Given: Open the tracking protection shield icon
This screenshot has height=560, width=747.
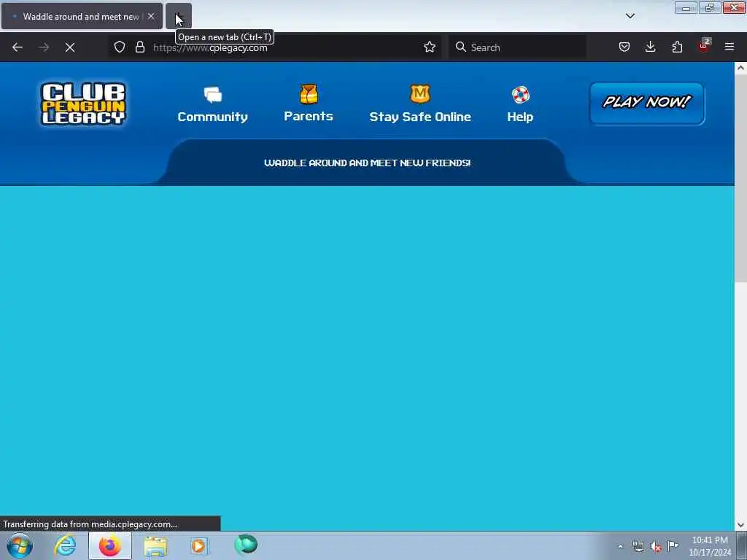Looking at the screenshot, I should (120, 47).
